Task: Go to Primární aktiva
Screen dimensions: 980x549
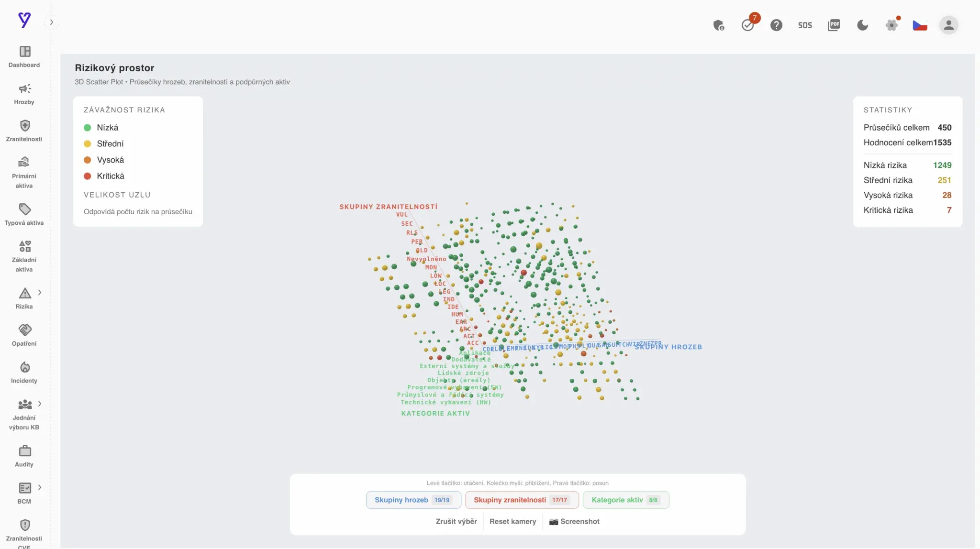Action: pyautogui.click(x=24, y=172)
